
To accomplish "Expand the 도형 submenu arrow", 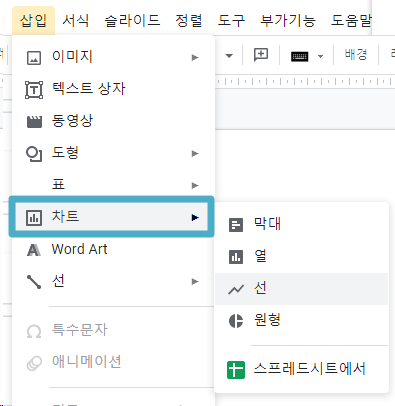I will pyautogui.click(x=195, y=154).
